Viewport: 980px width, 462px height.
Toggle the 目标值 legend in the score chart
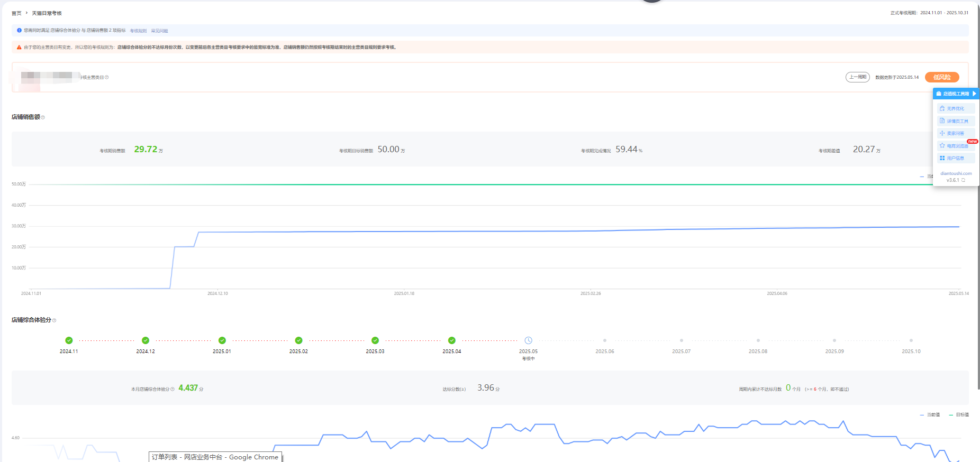pos(959,415)
